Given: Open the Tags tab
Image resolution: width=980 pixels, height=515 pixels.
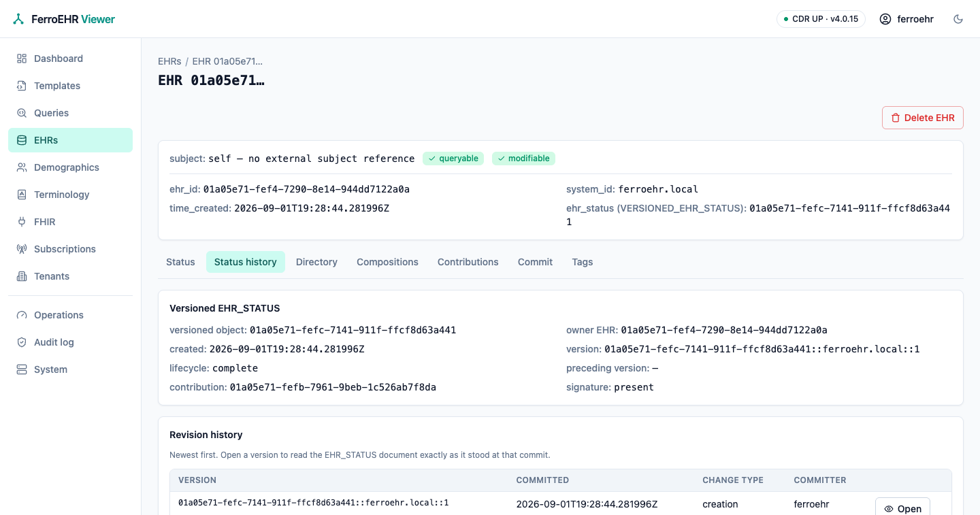Looking at the screenshot, I should (x=583, y=262).
